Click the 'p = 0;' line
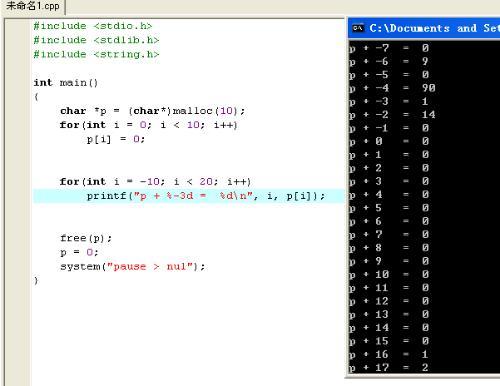Image resolution: width=500 pixels, height=386 pixels. coord(79,252)
